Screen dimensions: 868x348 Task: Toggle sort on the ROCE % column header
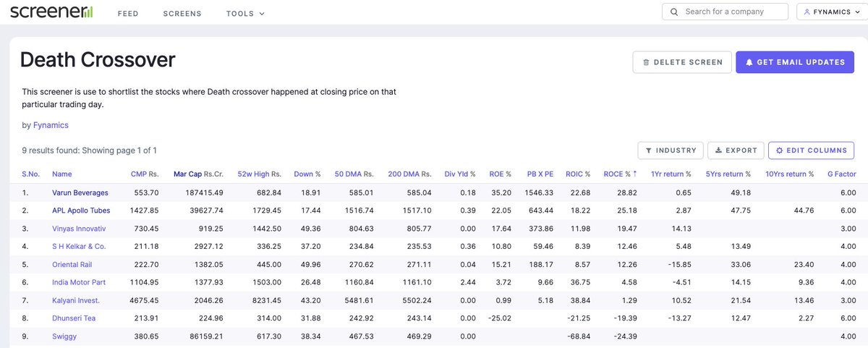tap(621, 174)
